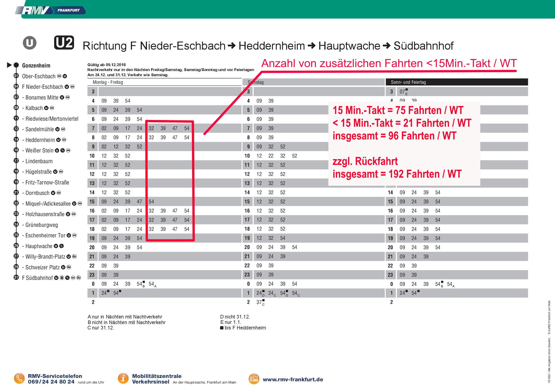555x392 pixels.
Task: Click the tram icon next to Willy-Brandt-Platz
Action: (74, 257)
